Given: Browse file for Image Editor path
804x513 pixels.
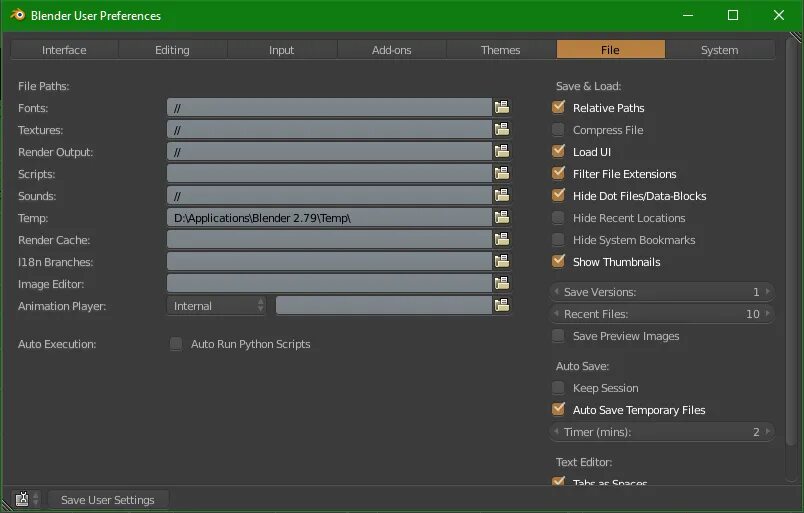Looking at the screenshot, I should [502, 284].
